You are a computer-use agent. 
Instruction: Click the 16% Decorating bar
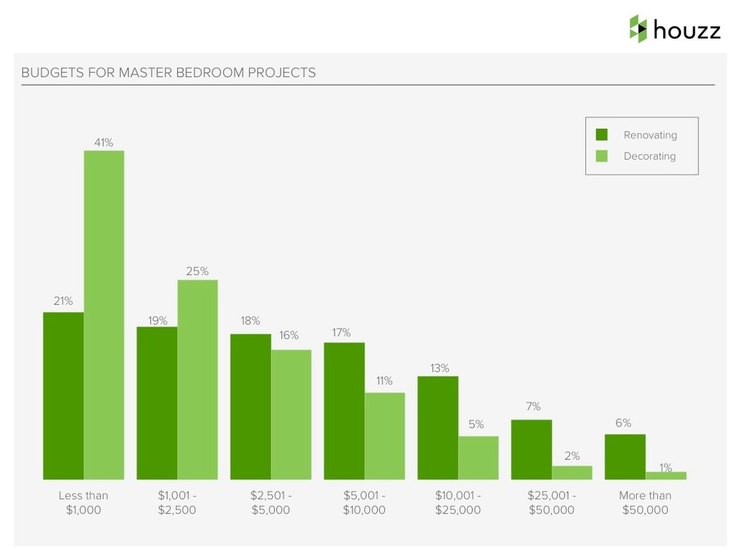click(x=291, y=414)
